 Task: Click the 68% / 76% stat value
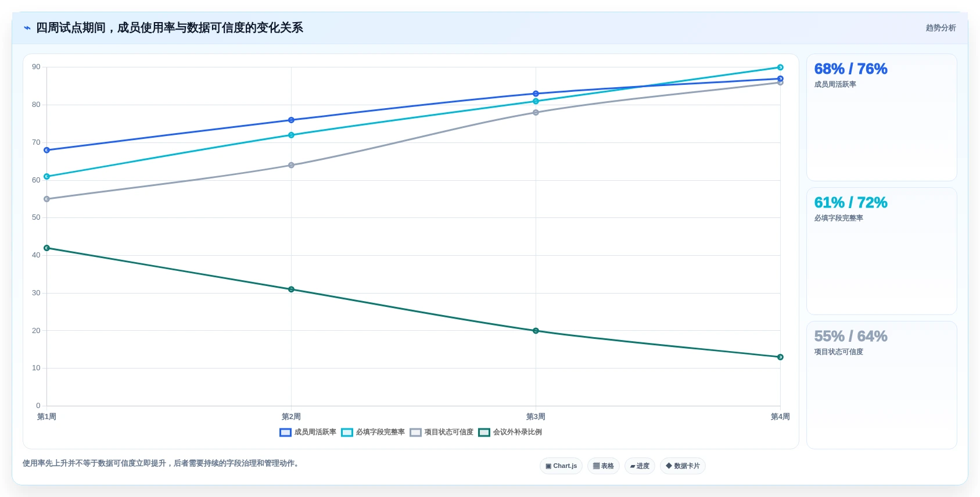point(850,69)
